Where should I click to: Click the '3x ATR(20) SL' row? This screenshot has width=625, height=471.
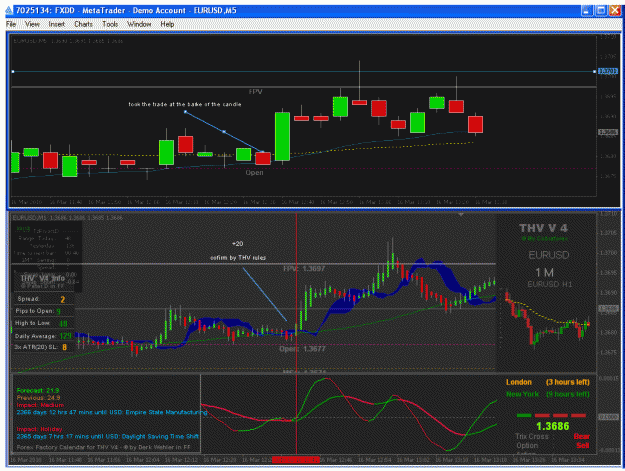pos(40,347)
